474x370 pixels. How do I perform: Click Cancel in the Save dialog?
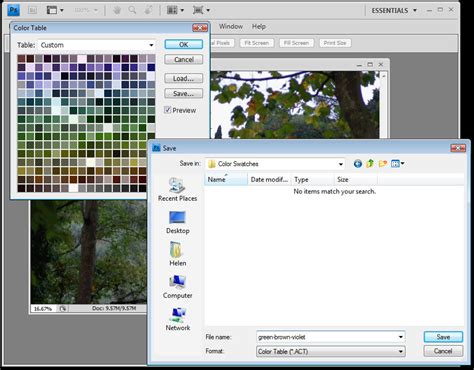click(443, 351)
